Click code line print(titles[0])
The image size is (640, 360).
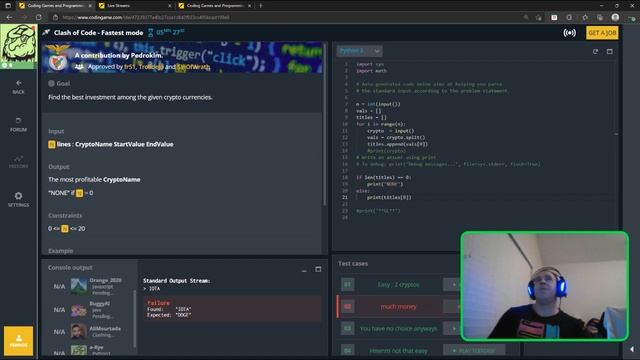point(389,197)
